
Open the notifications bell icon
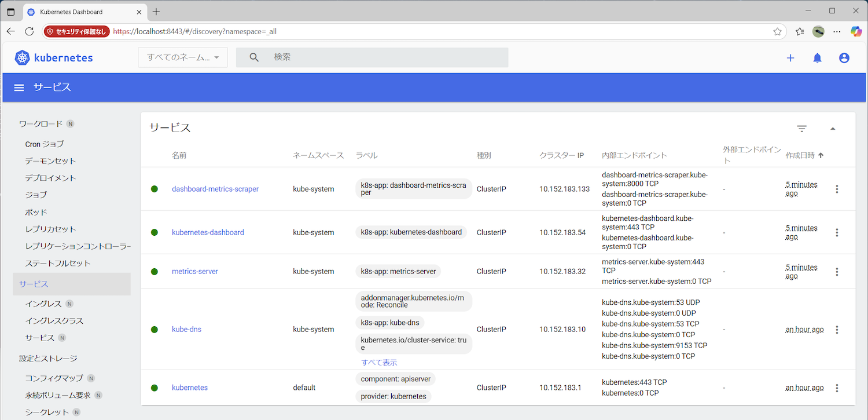817,58
